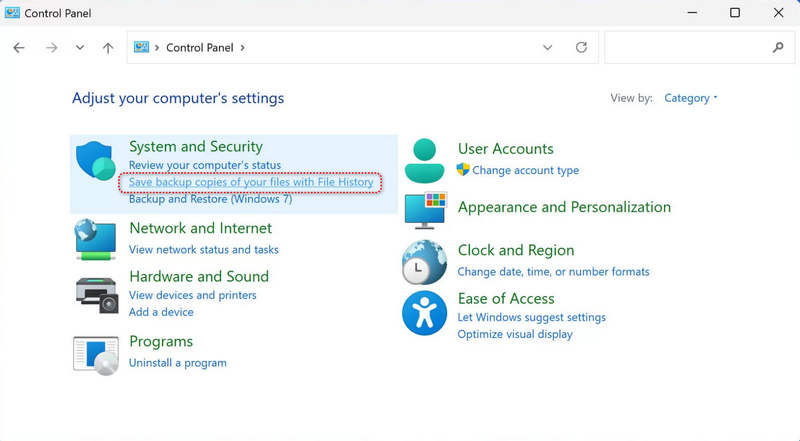Expand the chevron before Control Panel breadcrumb
Viewport: 800px width, 441px height.
157,47
